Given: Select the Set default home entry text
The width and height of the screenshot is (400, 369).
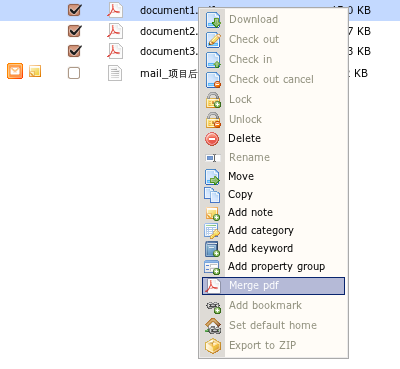Looking at the screenshot, I should (273, 325).
